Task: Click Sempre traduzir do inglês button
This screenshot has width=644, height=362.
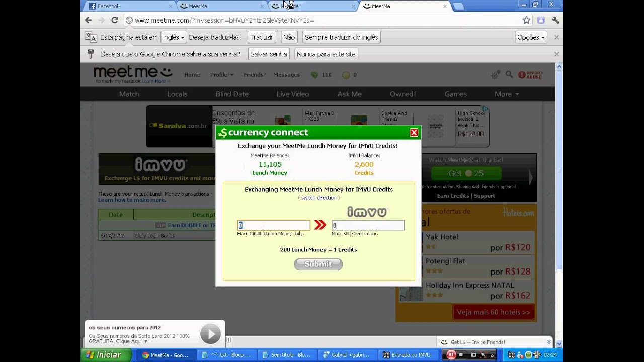Action: click(341, 37)
